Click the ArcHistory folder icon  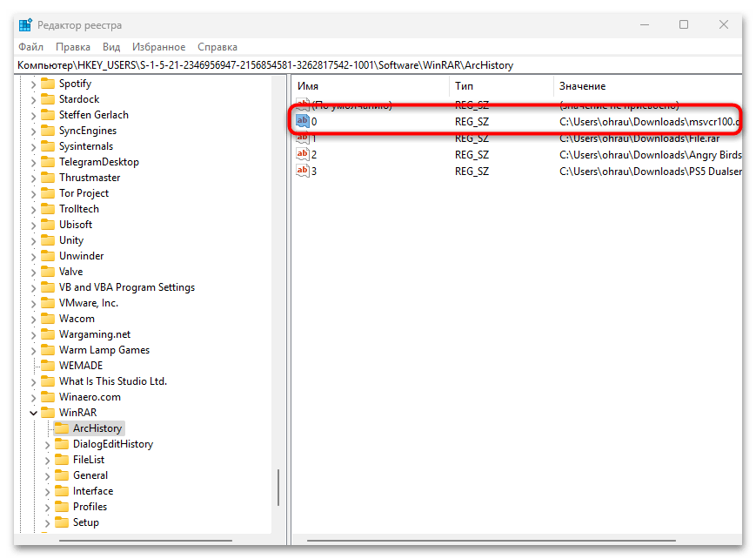[62, 428]
